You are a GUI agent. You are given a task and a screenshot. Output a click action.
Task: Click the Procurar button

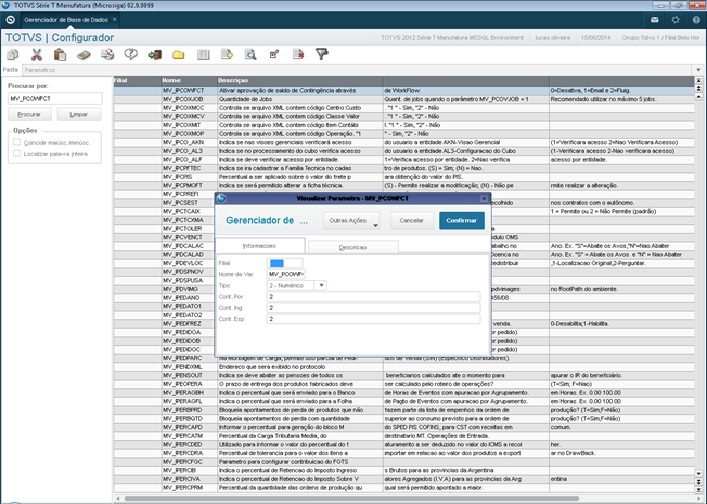click(30, 115)
